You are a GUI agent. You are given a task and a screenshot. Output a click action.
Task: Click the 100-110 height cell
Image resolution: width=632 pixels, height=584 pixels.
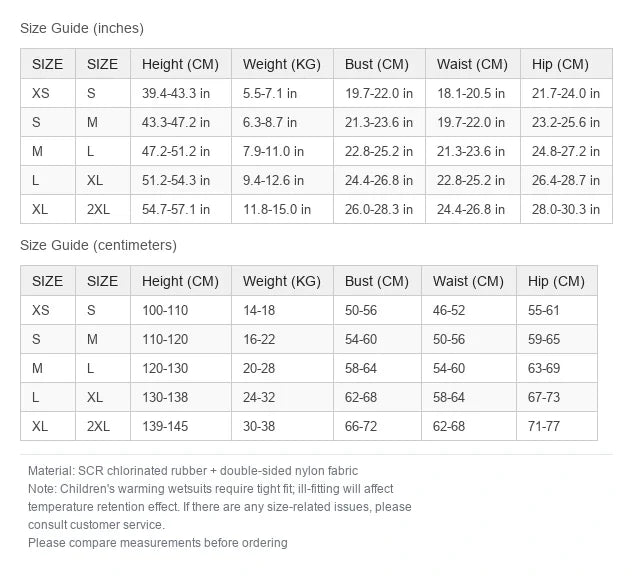(181, 310)
